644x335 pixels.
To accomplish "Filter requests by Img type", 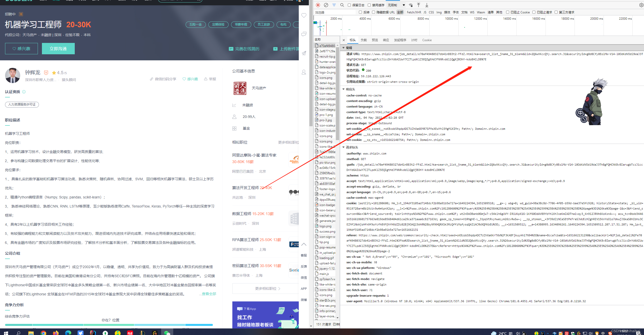I will [439, 12].
